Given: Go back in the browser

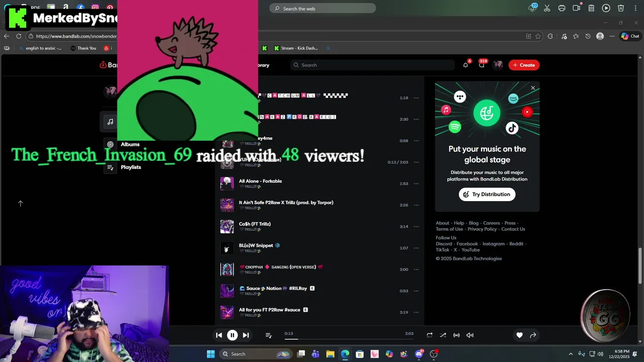Looking at the screenshot, I should coord(7,36).
